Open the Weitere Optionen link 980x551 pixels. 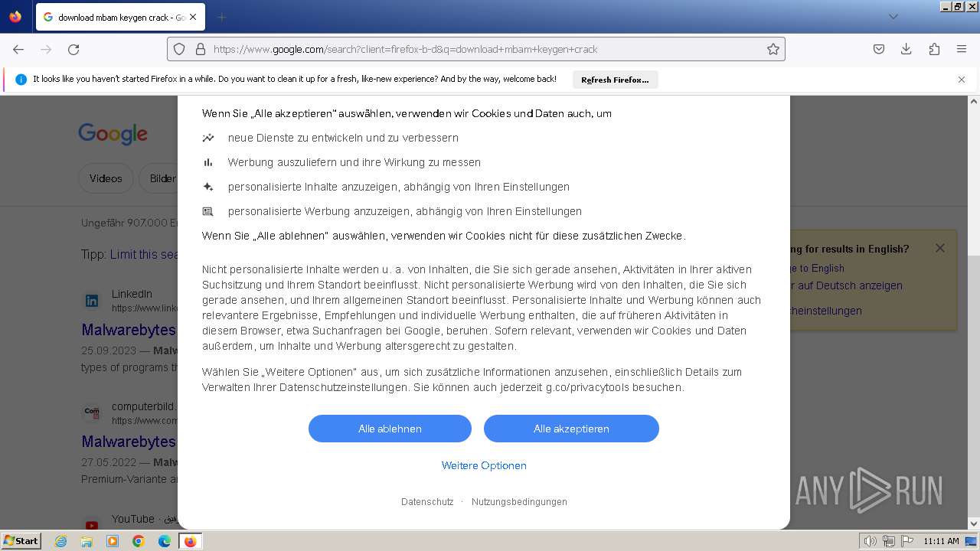point(484,465)
